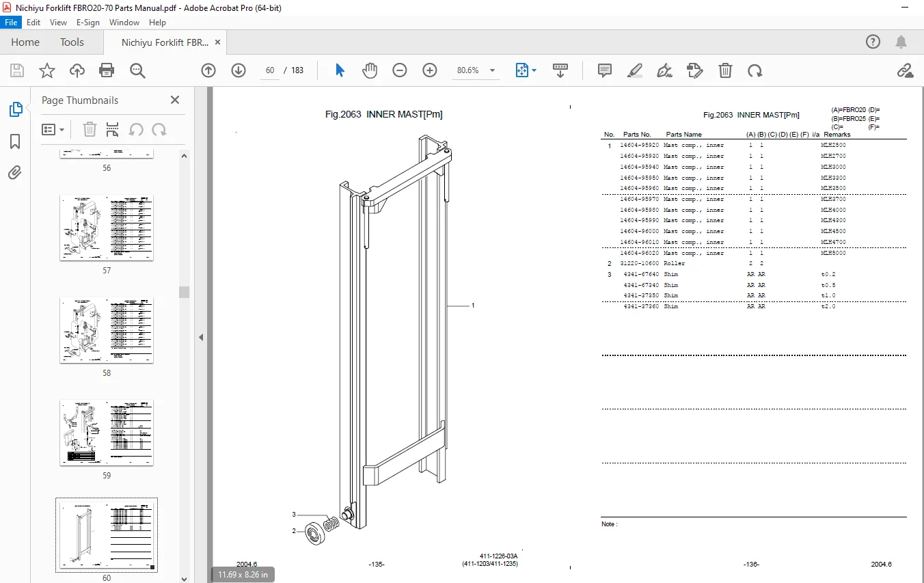924x583 pixels.
Task: Click part number 31220-10600
Action: point(640,263)
